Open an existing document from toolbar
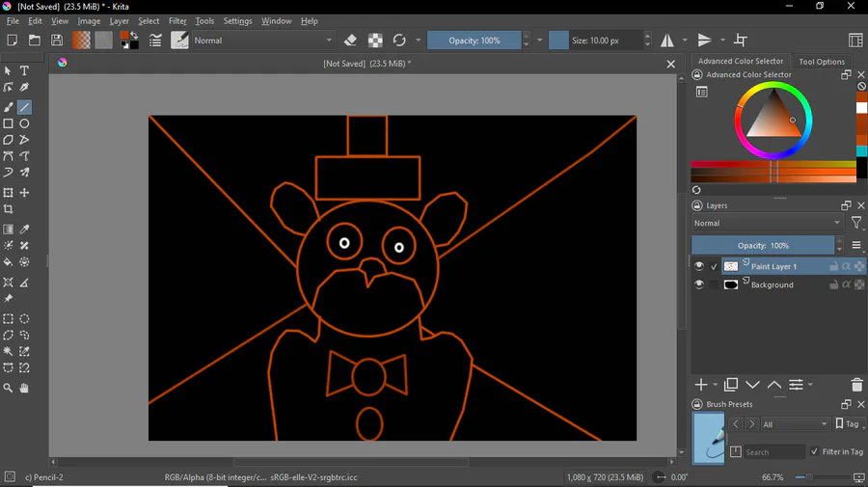The width and height of the screenshot is (868, 487). click(x=35, y=41)
